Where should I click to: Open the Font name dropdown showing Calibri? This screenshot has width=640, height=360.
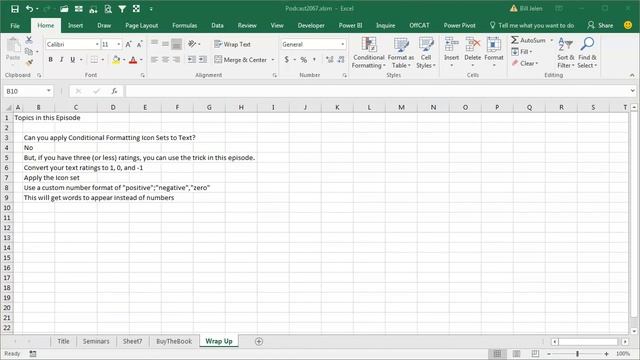[97, 44]
